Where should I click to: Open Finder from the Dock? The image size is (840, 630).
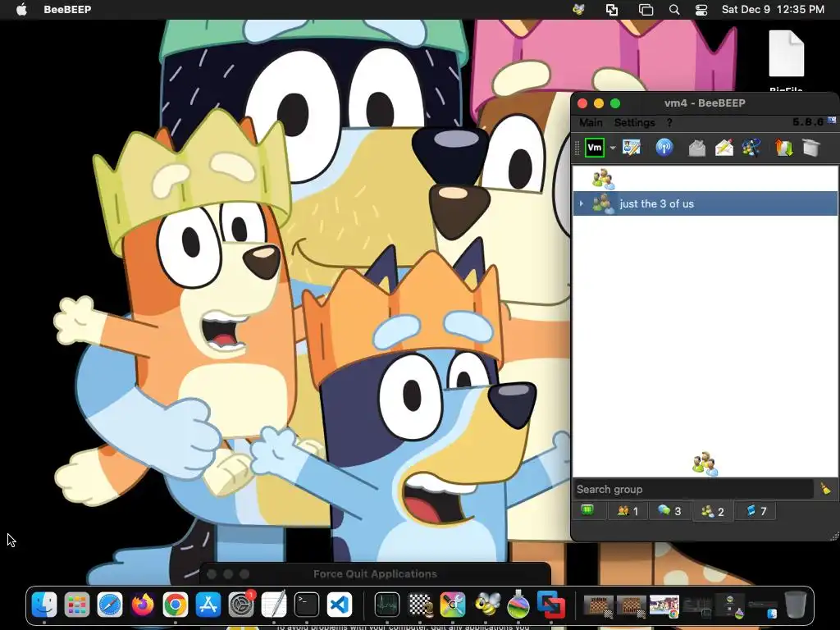coord(44,605)
